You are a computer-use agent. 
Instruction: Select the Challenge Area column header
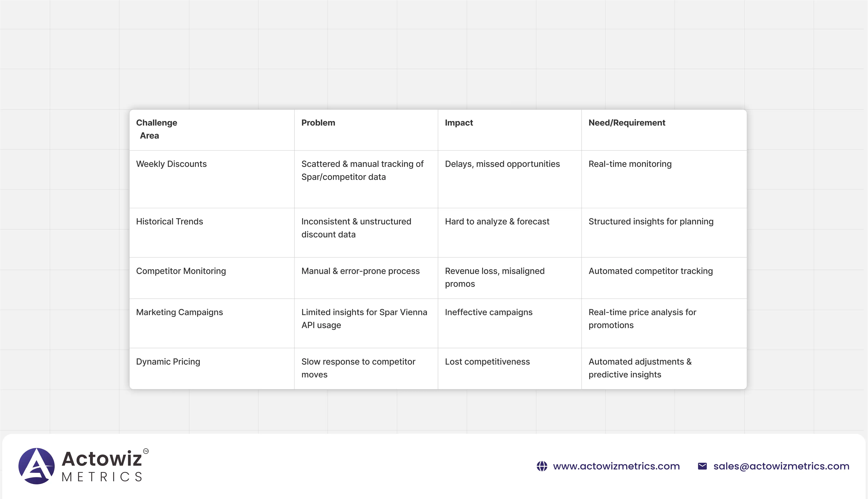coord(156,129)
